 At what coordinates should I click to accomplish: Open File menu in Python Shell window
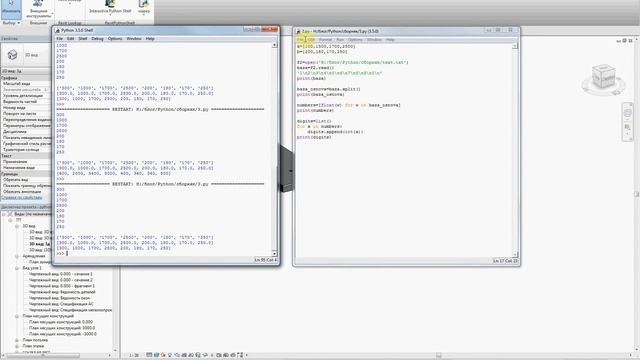pos(60,39)
